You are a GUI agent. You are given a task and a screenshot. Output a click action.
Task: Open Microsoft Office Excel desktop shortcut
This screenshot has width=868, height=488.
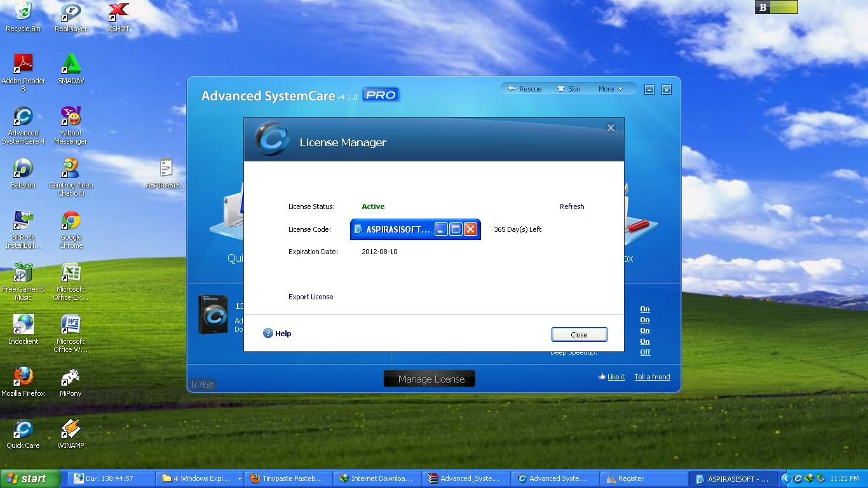point(71,281)
